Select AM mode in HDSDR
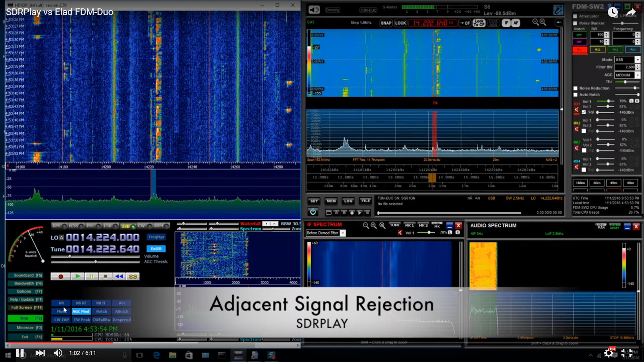 (x=59, y=226)
